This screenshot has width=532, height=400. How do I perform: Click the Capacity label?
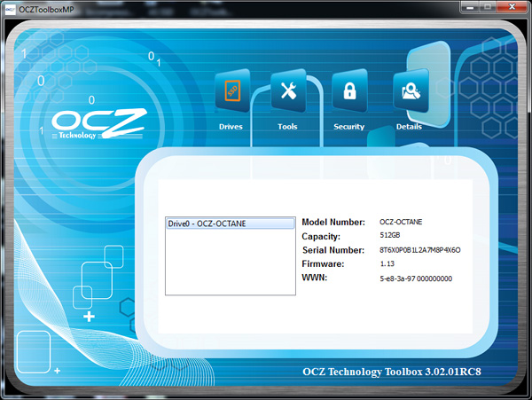coord(321,237)
